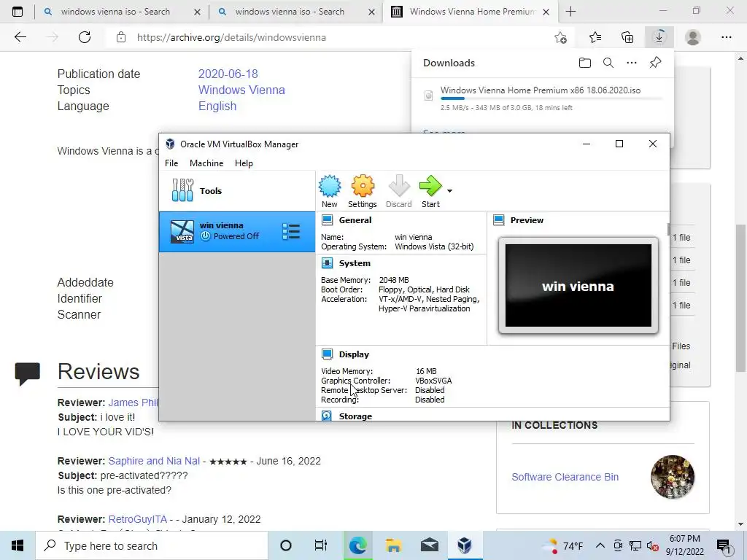Open Edge Settings and more menu
This screenshot has height=560, width=747.
[727, 37]
